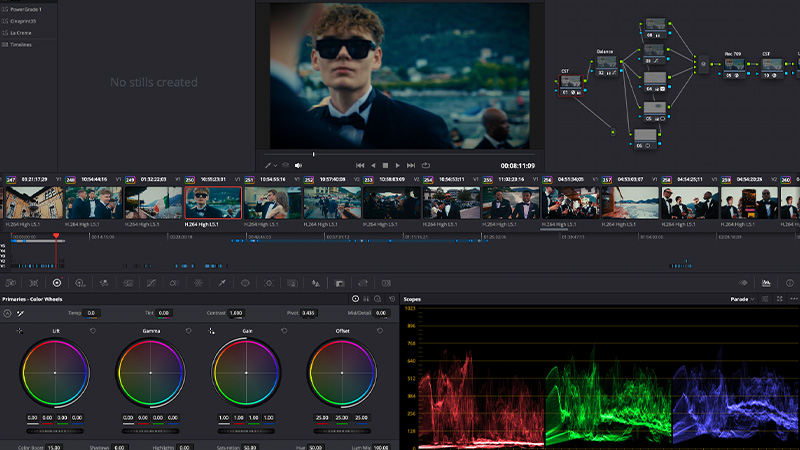800x450 pixels.
Task: Open scope display settings icon
Action: click(x=765, y=299)
